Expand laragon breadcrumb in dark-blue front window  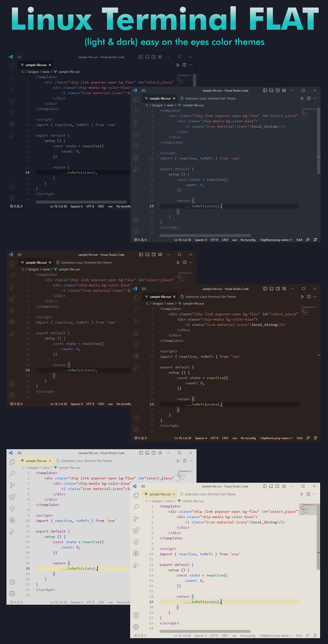coord(158,105)
